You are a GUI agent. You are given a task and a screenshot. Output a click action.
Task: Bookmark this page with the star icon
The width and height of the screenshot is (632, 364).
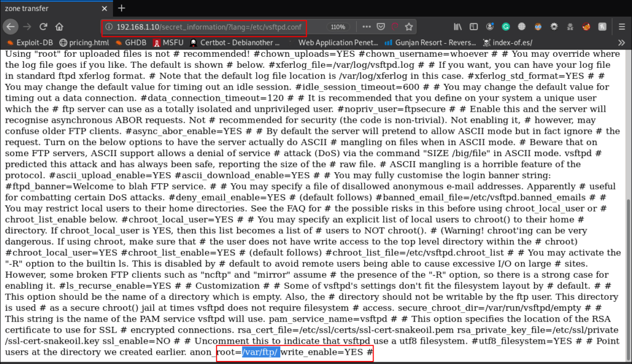[409, 27]
